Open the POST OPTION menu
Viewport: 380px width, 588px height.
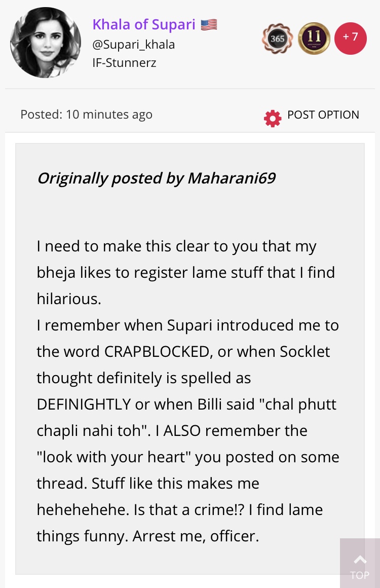(323, 115)
